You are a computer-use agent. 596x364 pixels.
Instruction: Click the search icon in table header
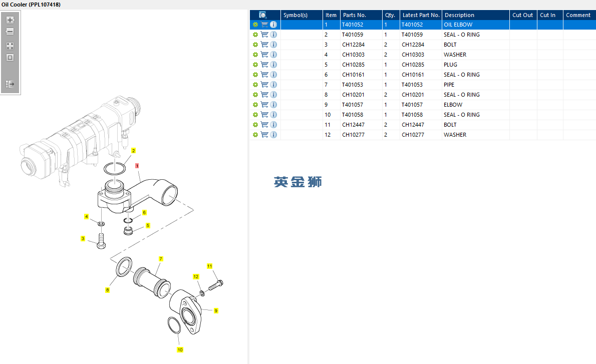click(262, 15)
